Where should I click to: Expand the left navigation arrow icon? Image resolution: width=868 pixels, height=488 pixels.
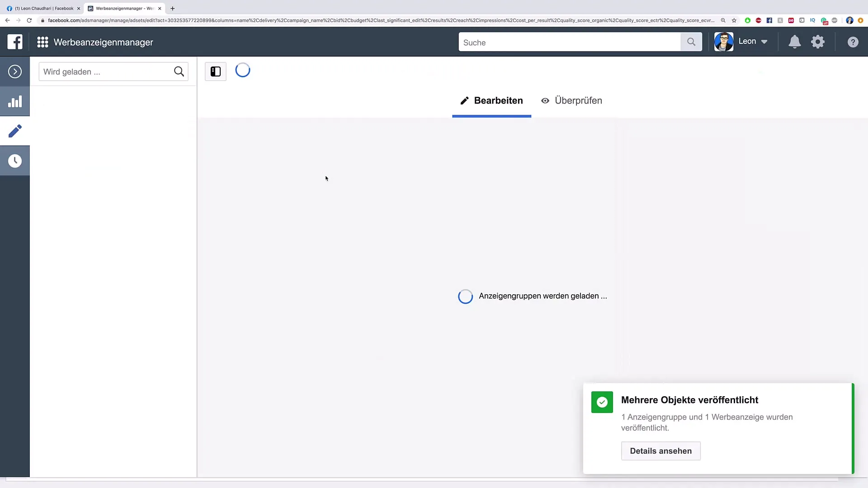click(x=15, y=71)
